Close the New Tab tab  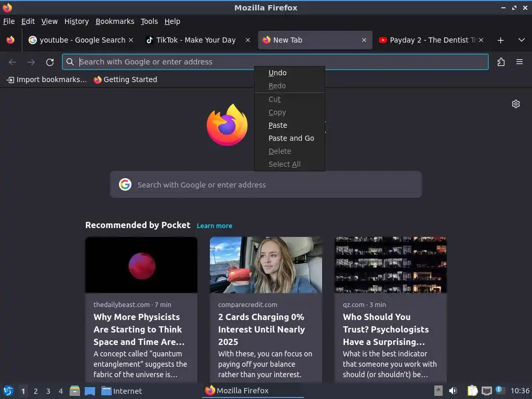[x=364, y=40]
